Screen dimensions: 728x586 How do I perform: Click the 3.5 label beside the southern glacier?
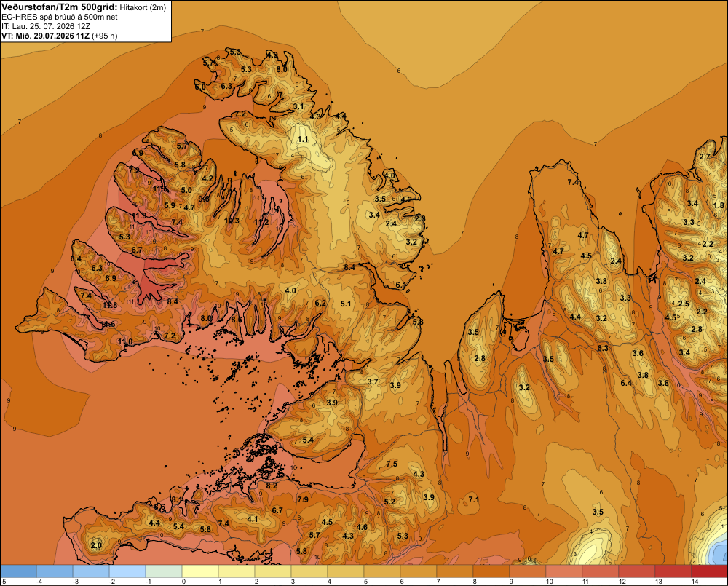point(598,512)
